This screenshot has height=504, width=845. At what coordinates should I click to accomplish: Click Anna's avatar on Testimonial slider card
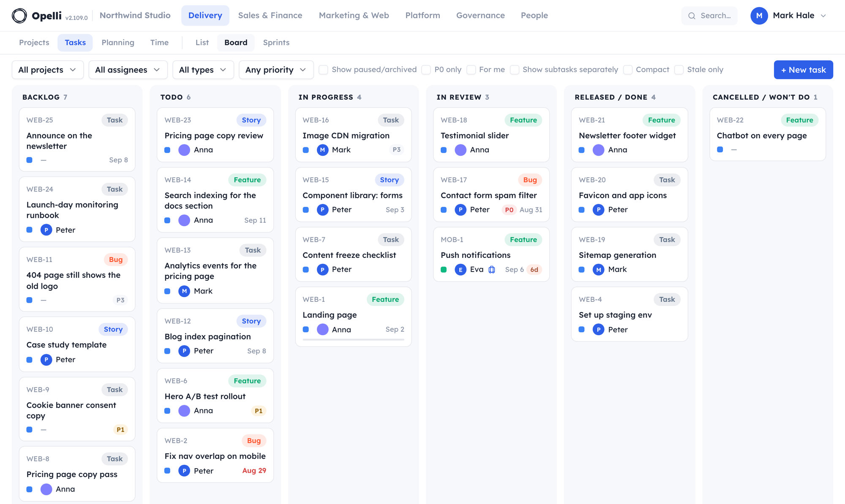[460, 150]
